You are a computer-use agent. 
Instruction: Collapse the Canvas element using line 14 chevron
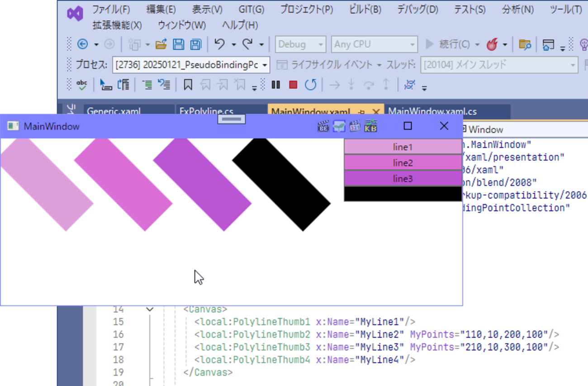(150, 309)
